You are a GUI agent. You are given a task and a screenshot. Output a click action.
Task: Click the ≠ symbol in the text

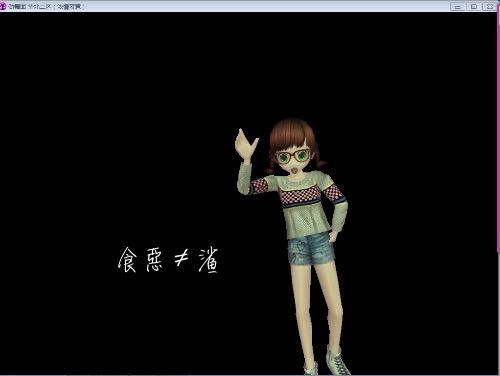(181, 258)
